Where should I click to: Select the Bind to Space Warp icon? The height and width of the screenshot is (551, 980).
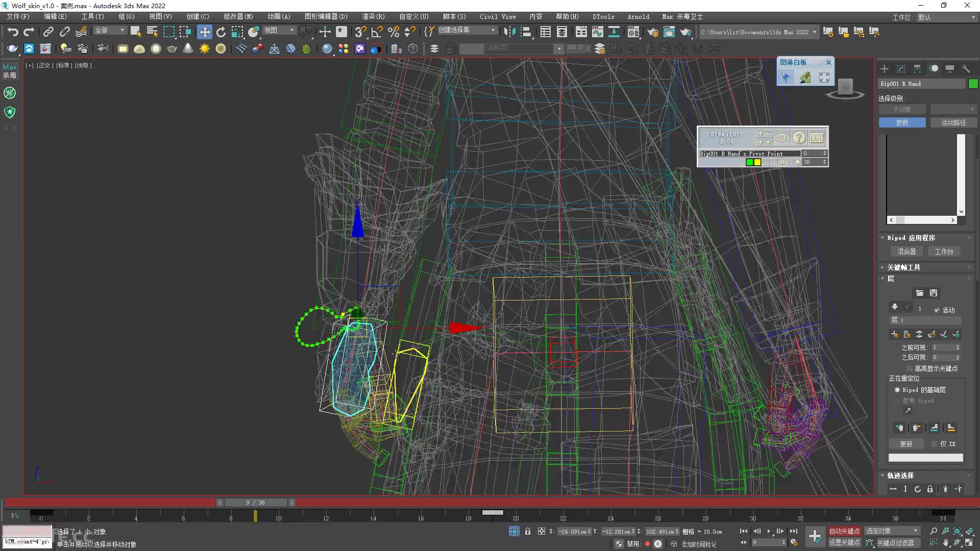pos(81,32)
